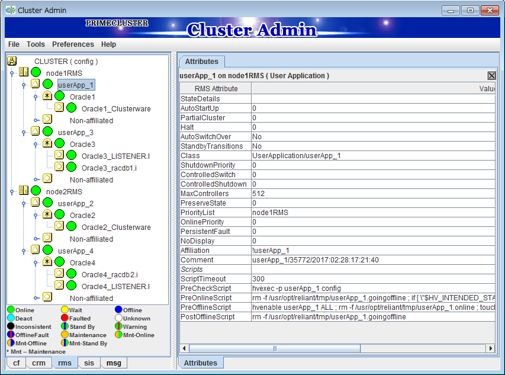Switch to the msg tab
This screenshot has height=375, width=505.
(114, 363)
